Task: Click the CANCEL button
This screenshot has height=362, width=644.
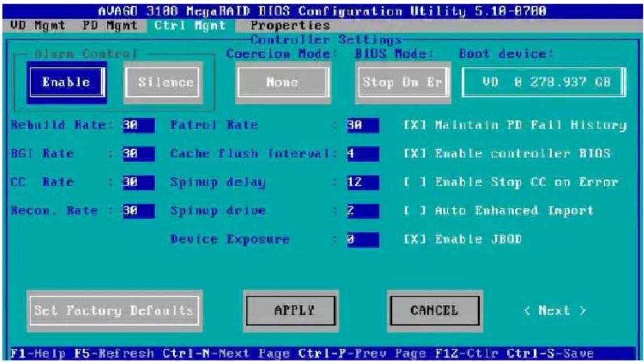Action: click(x=434, y=311)
